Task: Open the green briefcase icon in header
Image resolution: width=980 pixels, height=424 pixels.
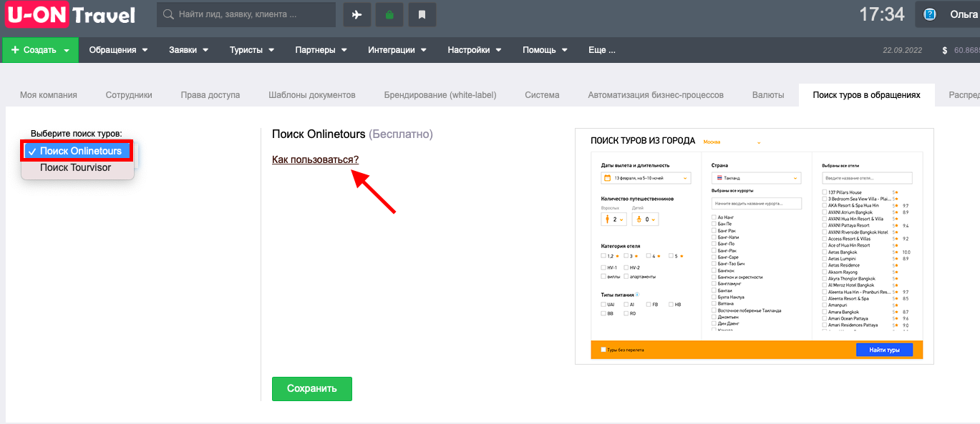Action: click(x=389, y=14)
